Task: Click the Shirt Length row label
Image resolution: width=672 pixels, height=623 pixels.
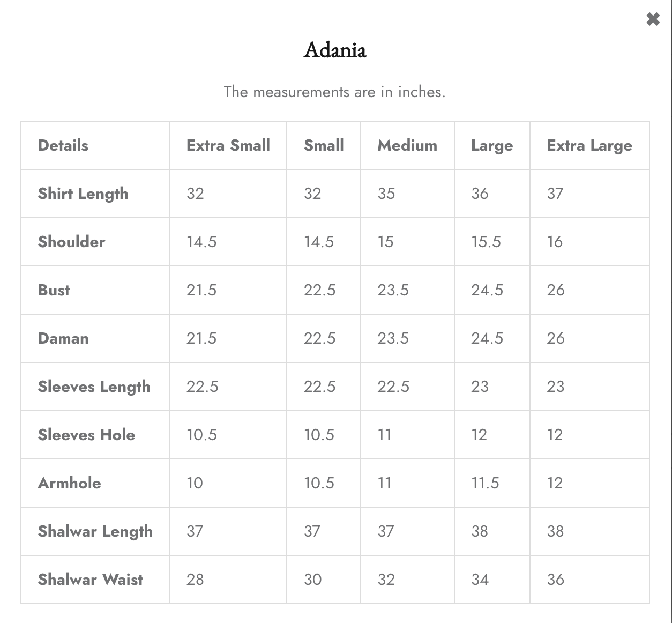Action: (83, 194)
